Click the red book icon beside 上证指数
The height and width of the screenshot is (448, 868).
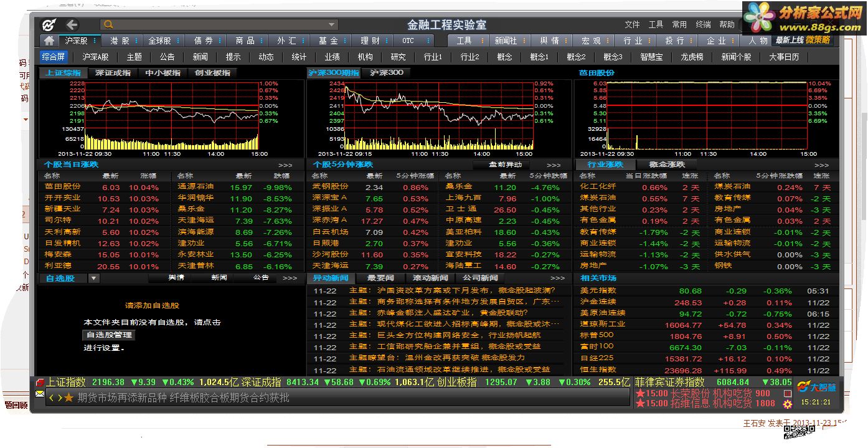[x=40, y=383]
